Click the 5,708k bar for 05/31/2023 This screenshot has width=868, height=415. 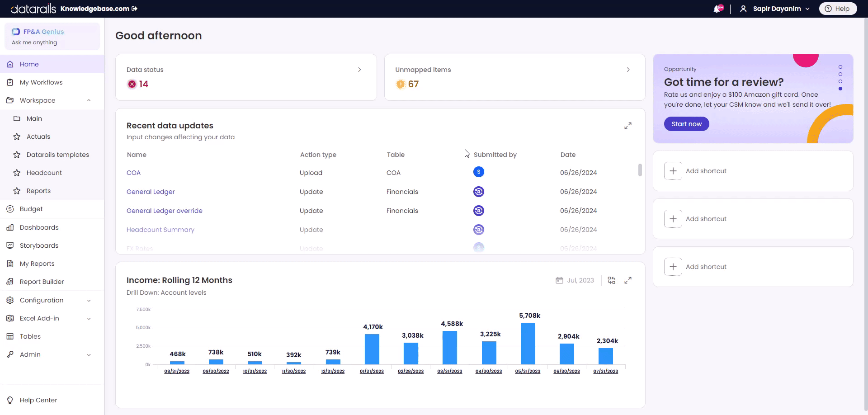click(x=528, y=344)
